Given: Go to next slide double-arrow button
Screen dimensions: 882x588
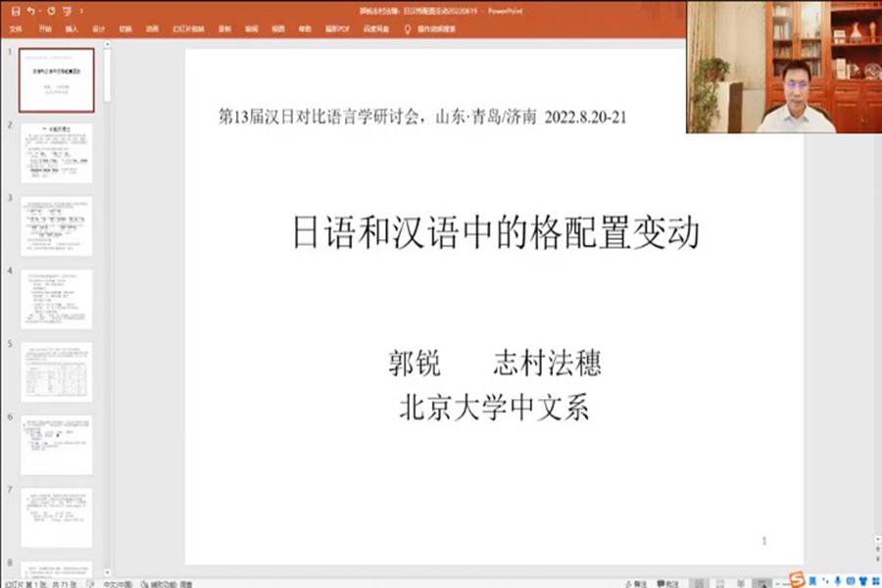Looking at the screenshot, I should [x=877, y=559].
